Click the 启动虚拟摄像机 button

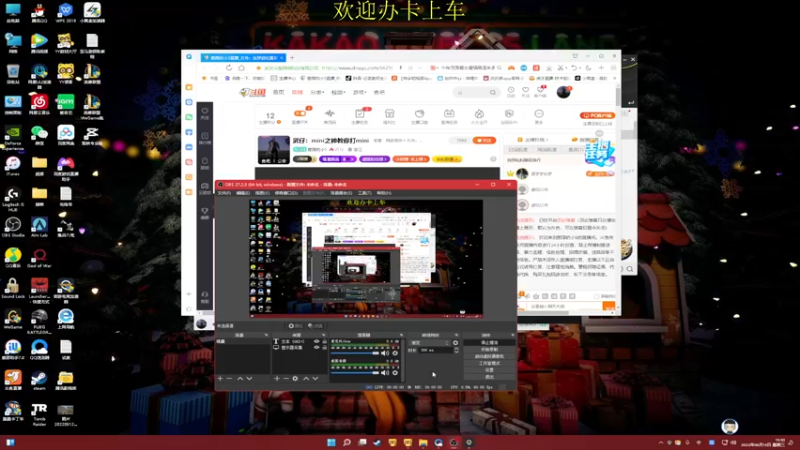[489, 356]
